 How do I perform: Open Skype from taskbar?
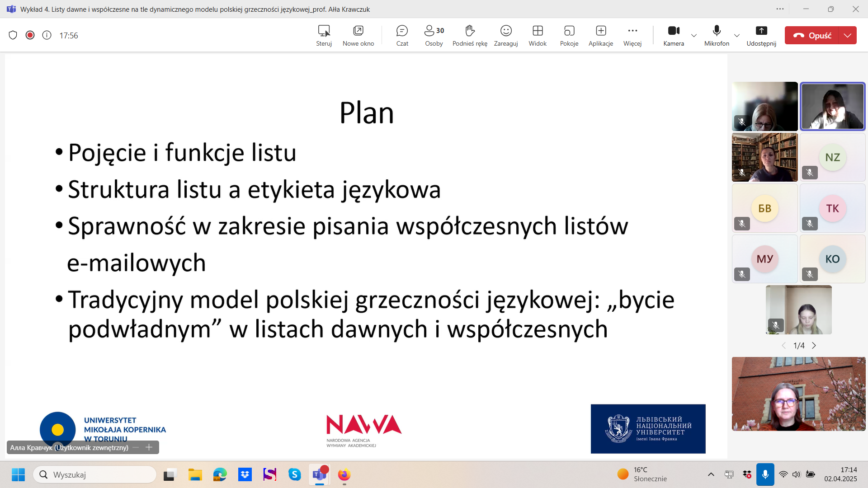click(x=295, y=474)
